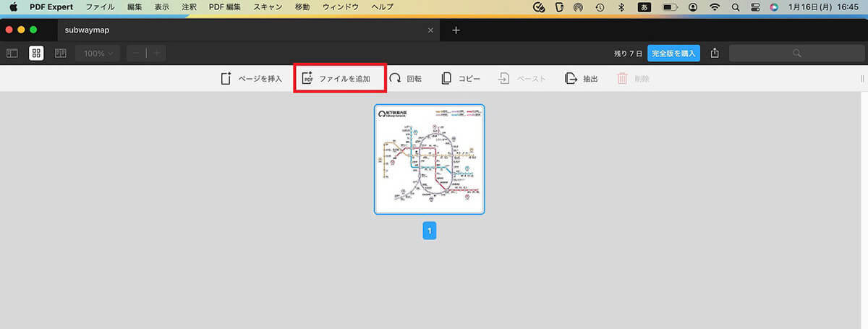This screenshot has height=329, width=868.
Task: Copy the page using コピー
Action: point(461,79)
